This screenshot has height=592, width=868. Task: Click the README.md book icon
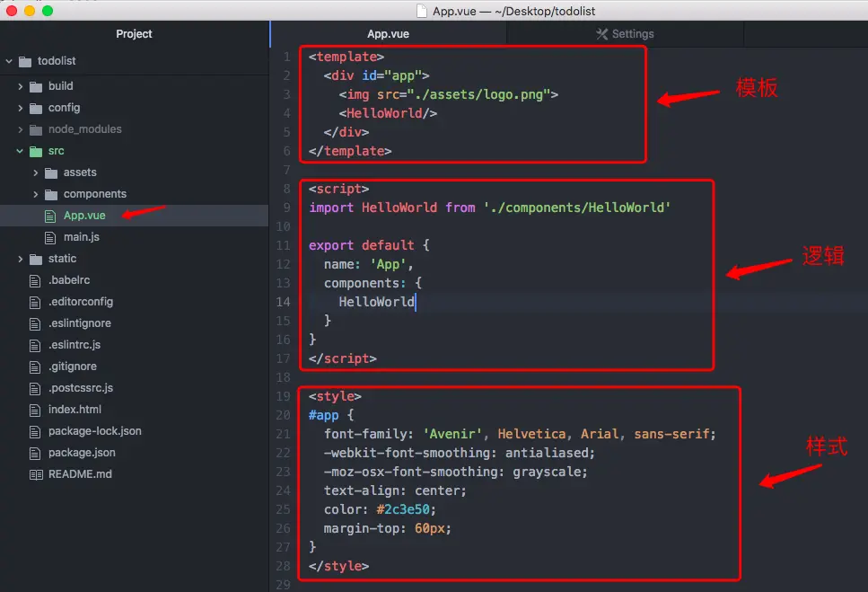(36, 474)
